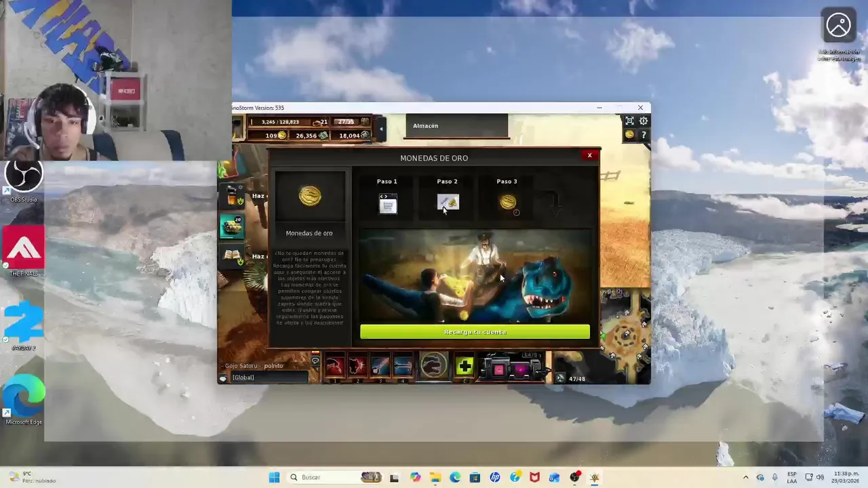Click the weather widget on taskbar
868x488 pixels.
click(32, 477)
